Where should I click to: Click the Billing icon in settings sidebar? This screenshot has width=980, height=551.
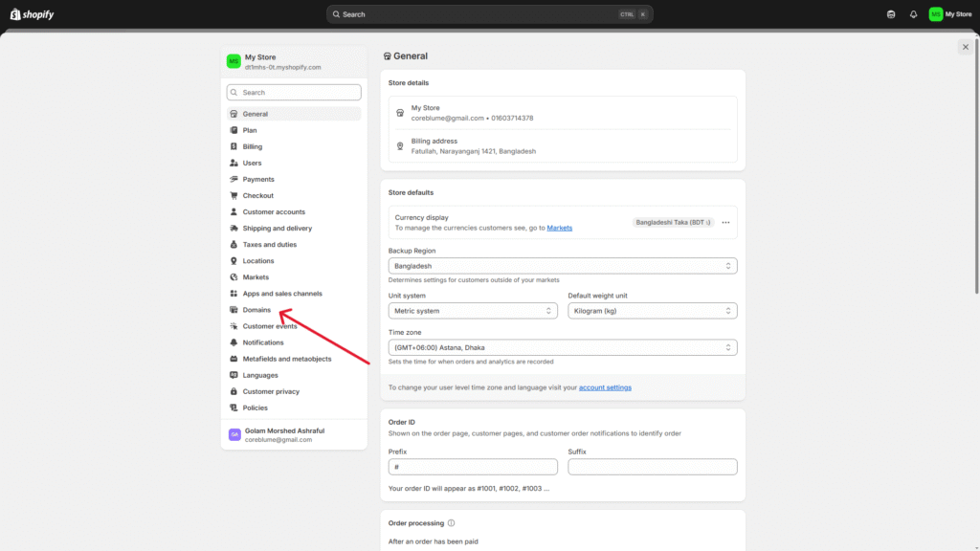(234, 146)
